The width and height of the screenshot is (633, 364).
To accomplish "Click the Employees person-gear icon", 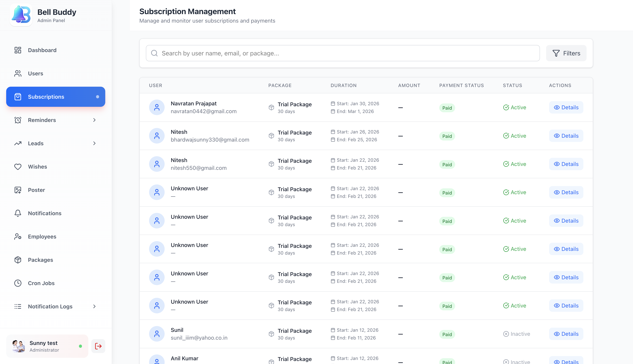I will [18, 237].
